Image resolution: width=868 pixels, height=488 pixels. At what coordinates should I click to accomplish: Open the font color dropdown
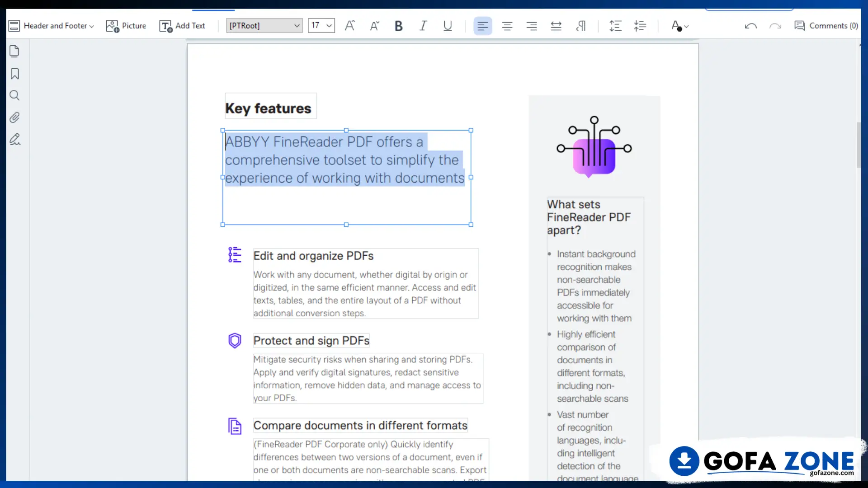point(679,26)
